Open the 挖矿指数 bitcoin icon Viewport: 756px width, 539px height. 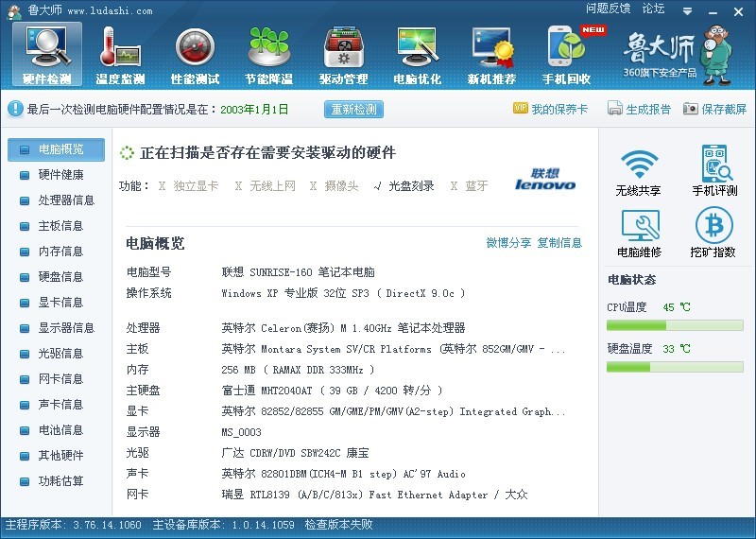coord(713,233)
